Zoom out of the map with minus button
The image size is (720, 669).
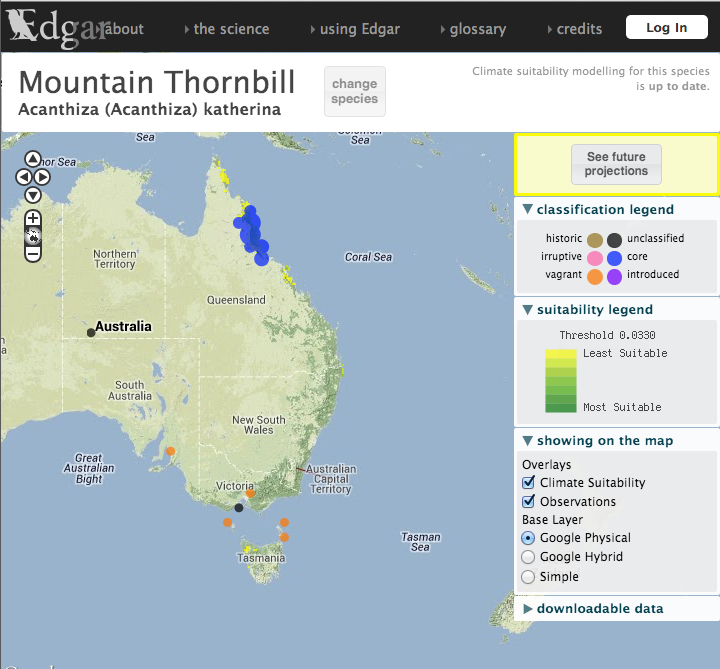coord(33,254)
